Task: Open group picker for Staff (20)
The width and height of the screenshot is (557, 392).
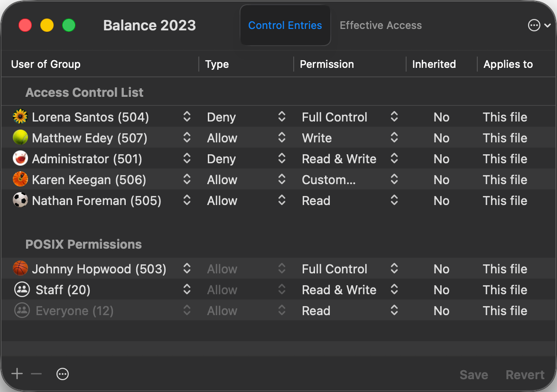Action: point(187,289)
